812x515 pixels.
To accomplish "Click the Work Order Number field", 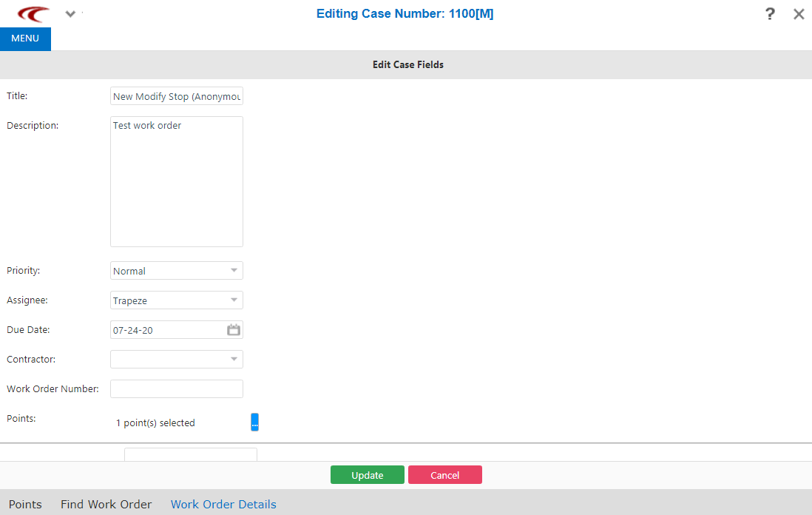I will tap(176, 388).
